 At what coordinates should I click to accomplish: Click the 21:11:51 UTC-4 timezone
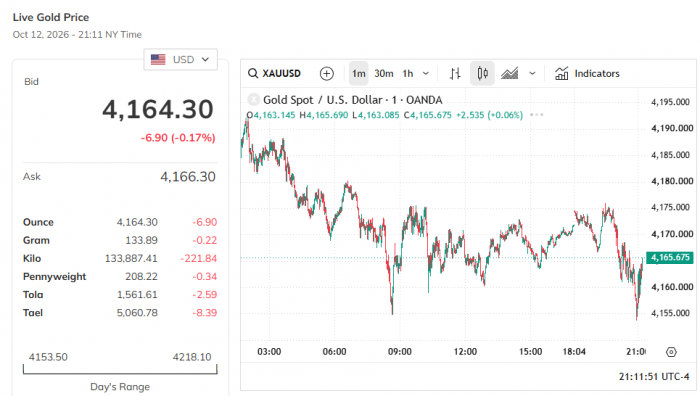(x=654, y=376)
